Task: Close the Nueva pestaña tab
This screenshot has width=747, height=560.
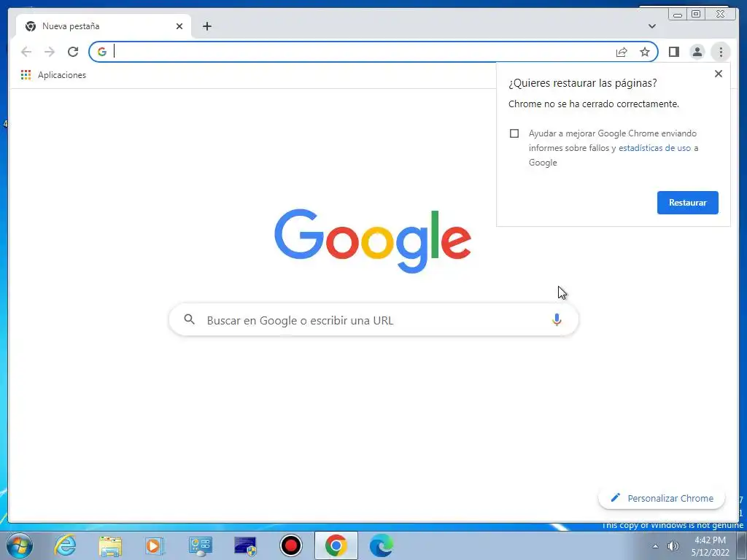Action: [179, 26]
